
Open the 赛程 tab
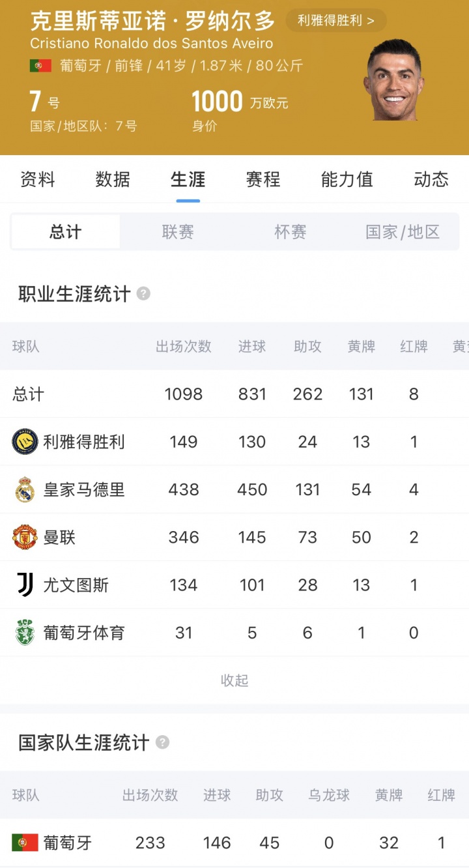click(x=263, y=179)
